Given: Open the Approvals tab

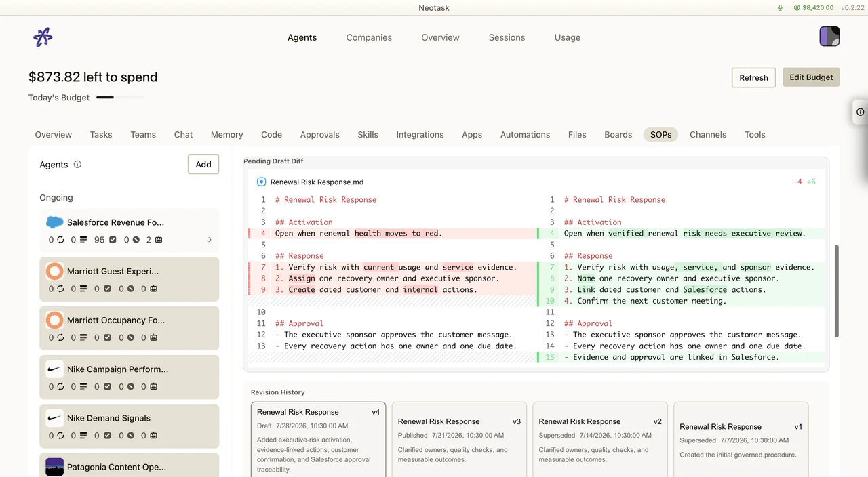Looking at the screenshot, I should (319, 134).
